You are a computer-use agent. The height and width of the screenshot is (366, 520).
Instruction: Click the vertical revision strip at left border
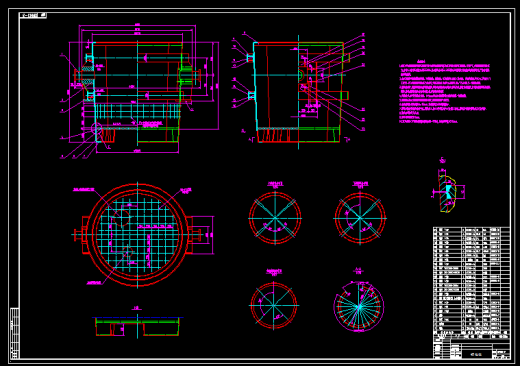(x=15, y=333)
